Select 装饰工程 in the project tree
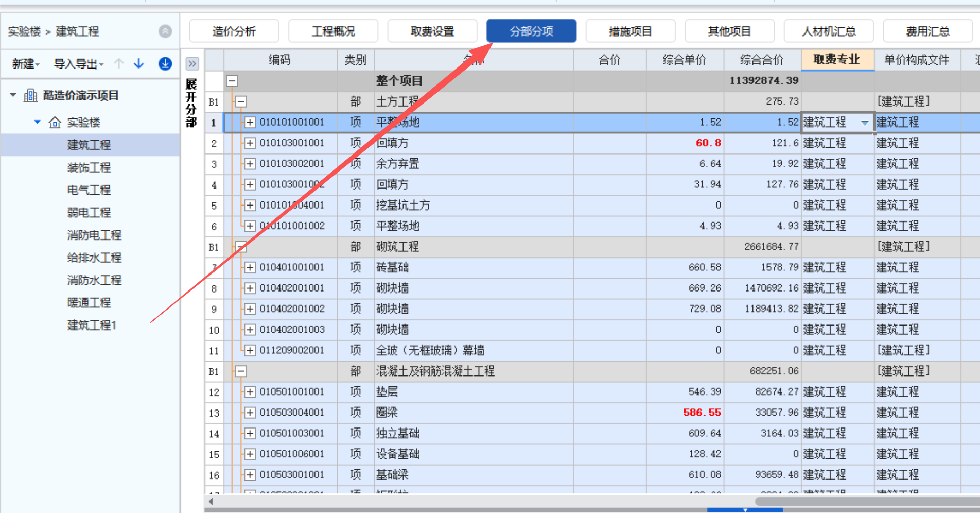980x513 pixels. (x=89, y=167)
